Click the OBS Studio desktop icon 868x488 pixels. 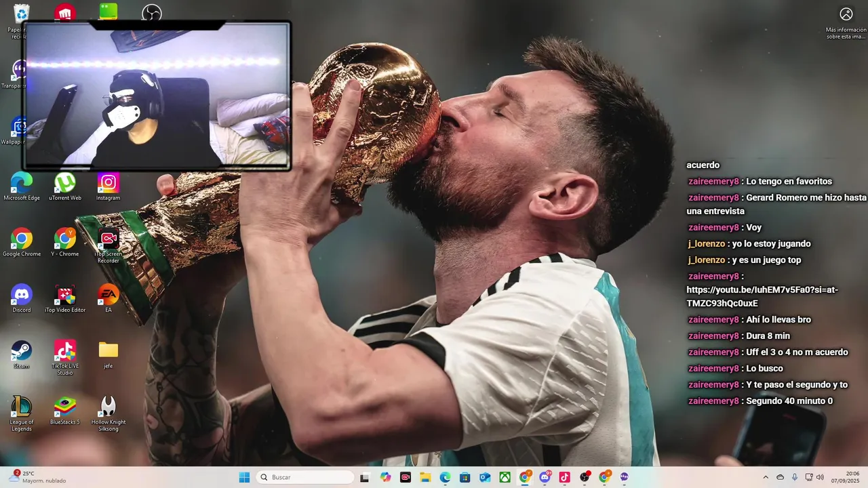click(151, 12)
